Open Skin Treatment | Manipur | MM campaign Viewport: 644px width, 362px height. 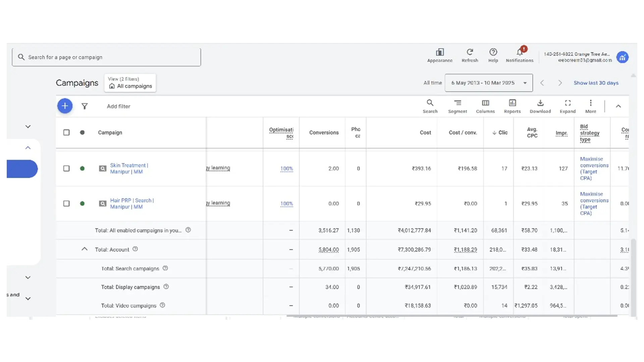point(129,168)
